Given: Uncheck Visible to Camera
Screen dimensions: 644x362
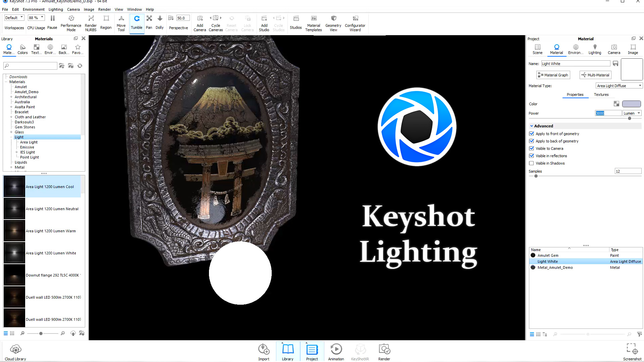Looking at the screenshot, I should [531, 148].
